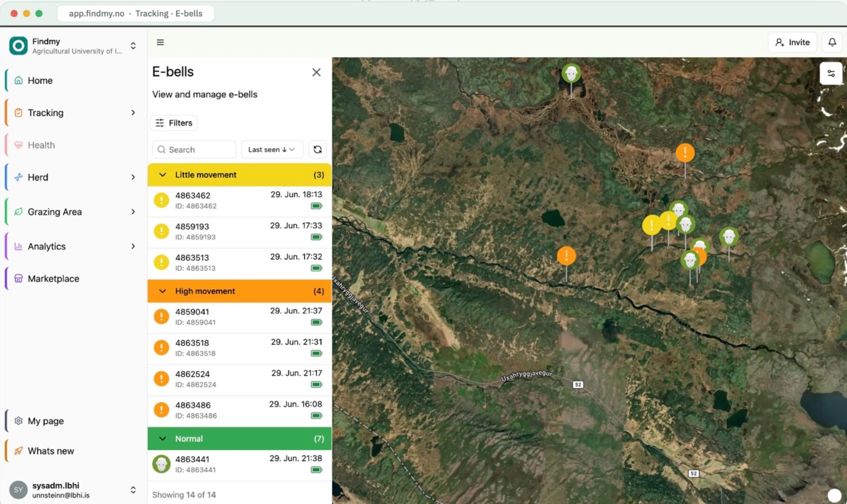The image size is (847, 504).
Task: Click the Health heart icon
Action: (18, 145)
